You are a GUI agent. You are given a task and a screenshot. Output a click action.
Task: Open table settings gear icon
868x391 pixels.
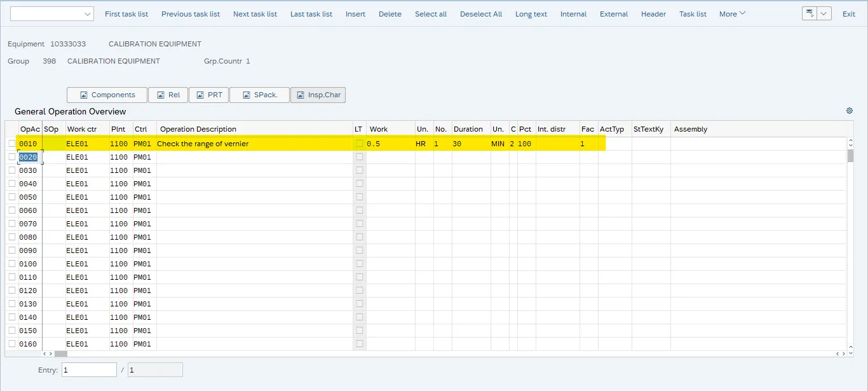coord(850,111)
